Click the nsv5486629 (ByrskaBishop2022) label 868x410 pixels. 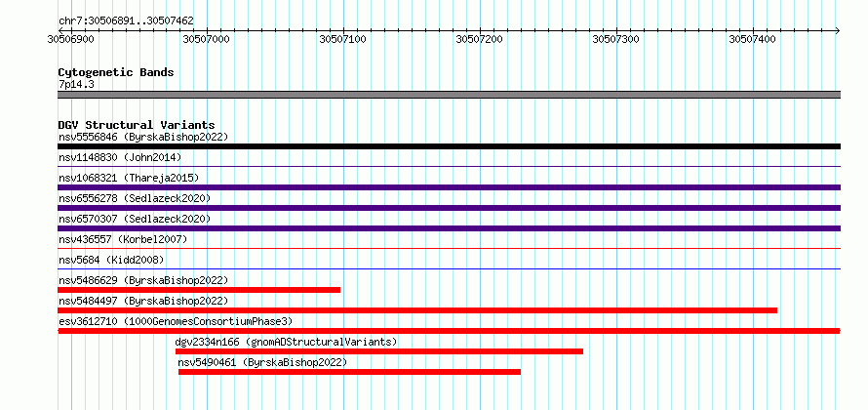point(143,280)
